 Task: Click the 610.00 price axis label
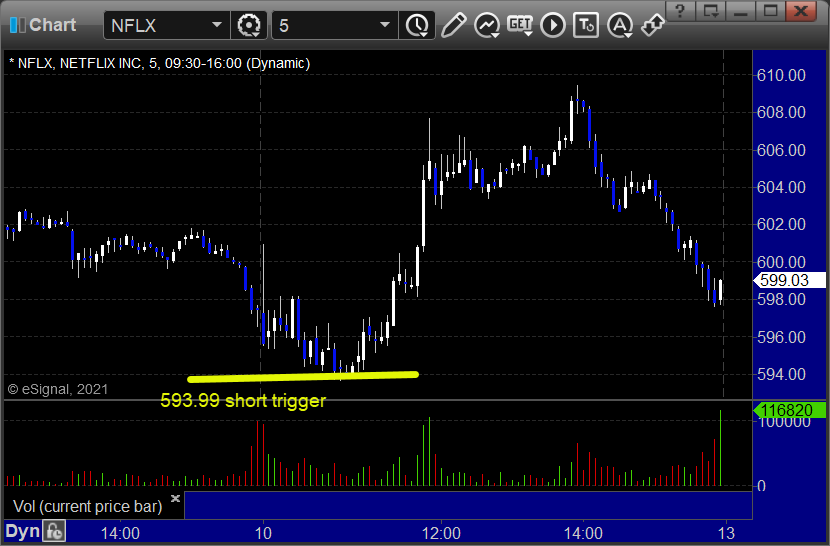point(781,75)
